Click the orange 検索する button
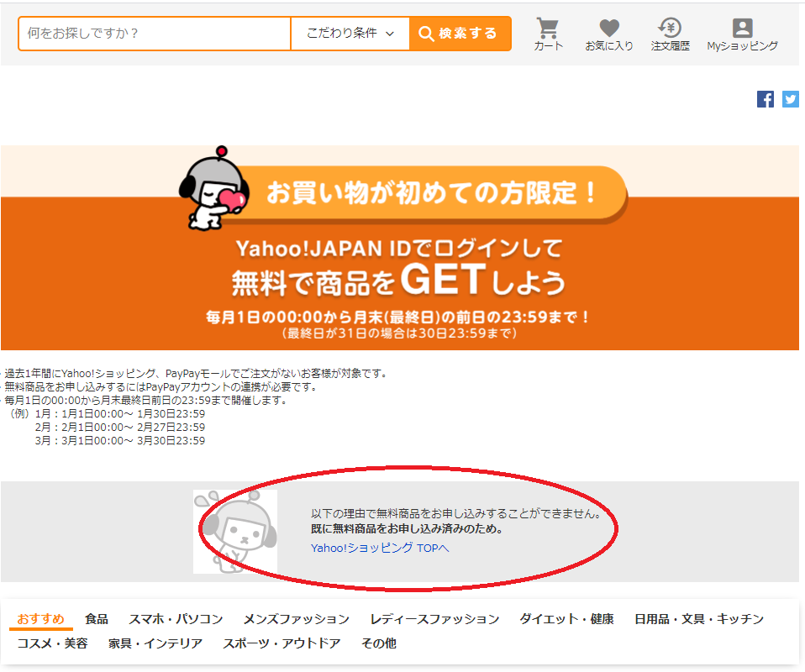Image resolution: width=805 pixels, height=672 pixels. click(460, 34)
